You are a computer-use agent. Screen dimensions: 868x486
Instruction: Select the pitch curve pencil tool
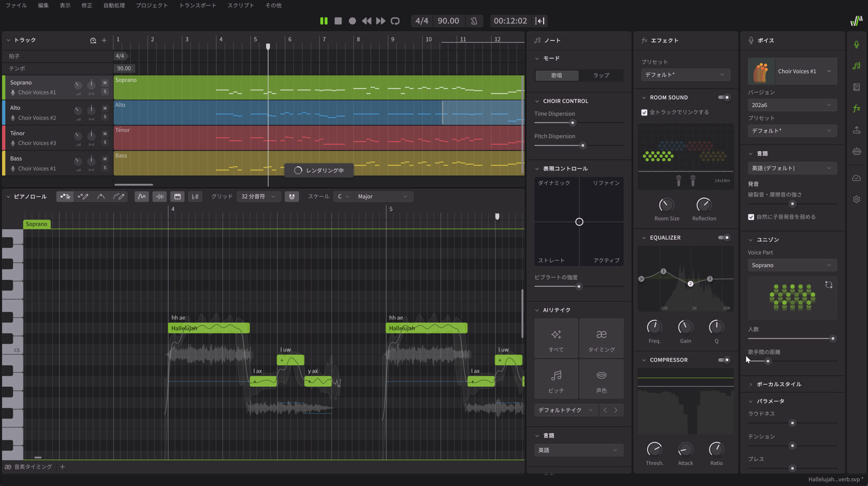(x=119, y=197)
